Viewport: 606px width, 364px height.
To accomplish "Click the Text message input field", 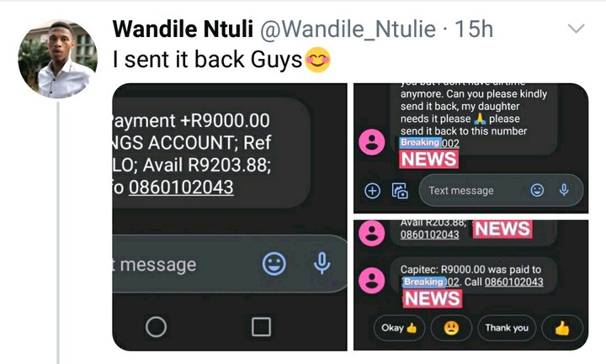I will (501, 190).
